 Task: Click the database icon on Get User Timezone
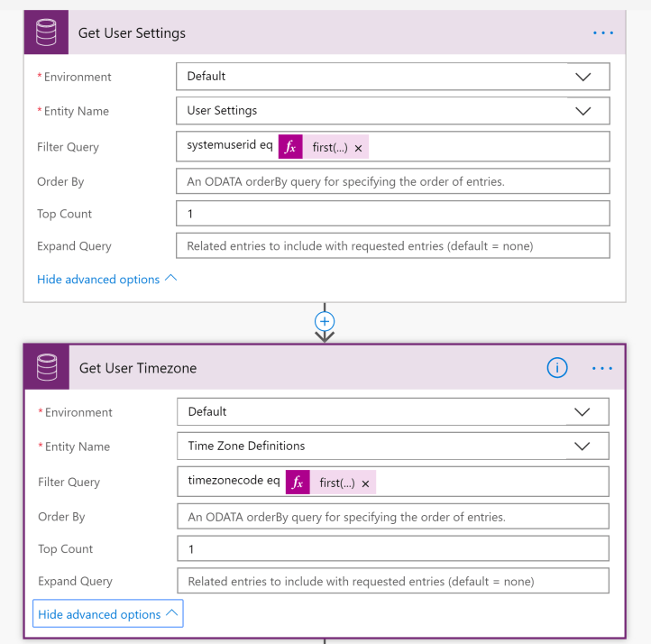[47, 368]
